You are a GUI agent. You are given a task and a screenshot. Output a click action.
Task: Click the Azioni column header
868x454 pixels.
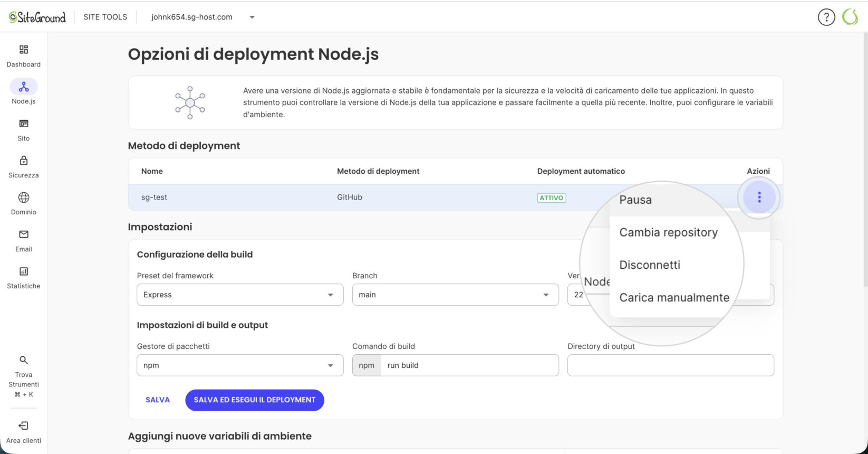[758, 171]
